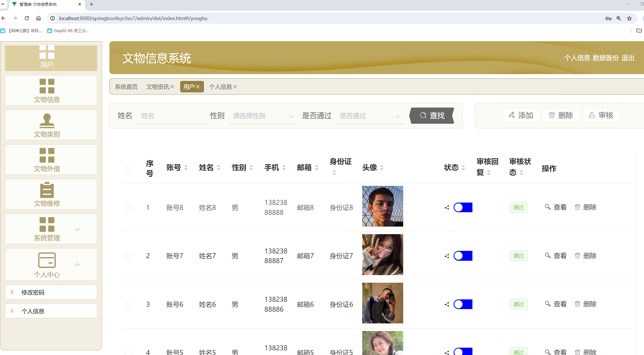Click the 查找 search button
Viewport: 644px width, 355px height.
tap(431, 115)
